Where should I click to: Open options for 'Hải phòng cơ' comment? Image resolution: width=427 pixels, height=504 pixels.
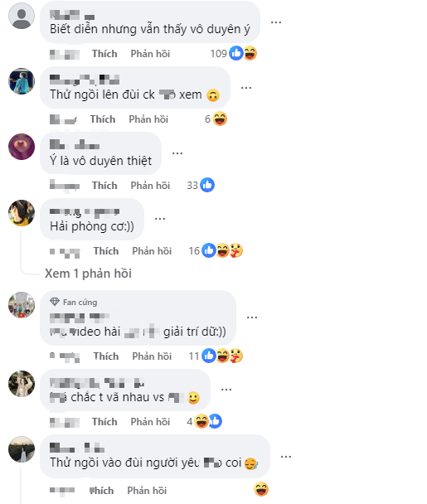click(x=160, y=219)
